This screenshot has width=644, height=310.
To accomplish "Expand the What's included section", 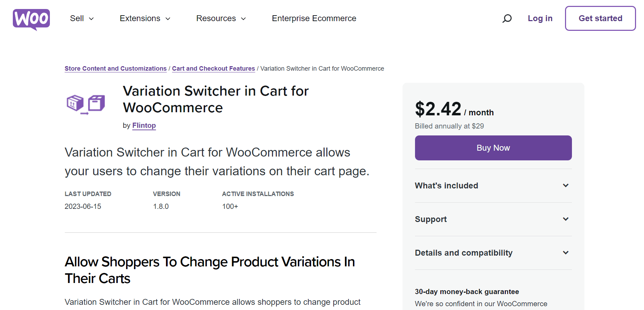I will pos(446,186).
